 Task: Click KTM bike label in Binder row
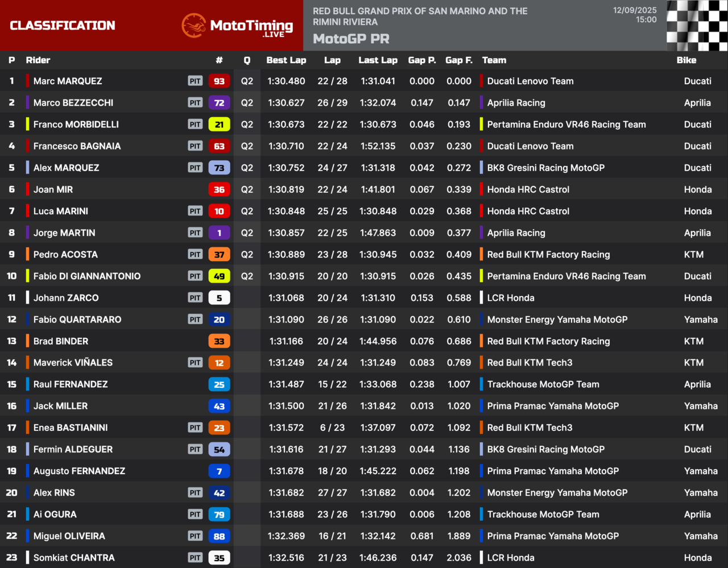tap(694, 341)
